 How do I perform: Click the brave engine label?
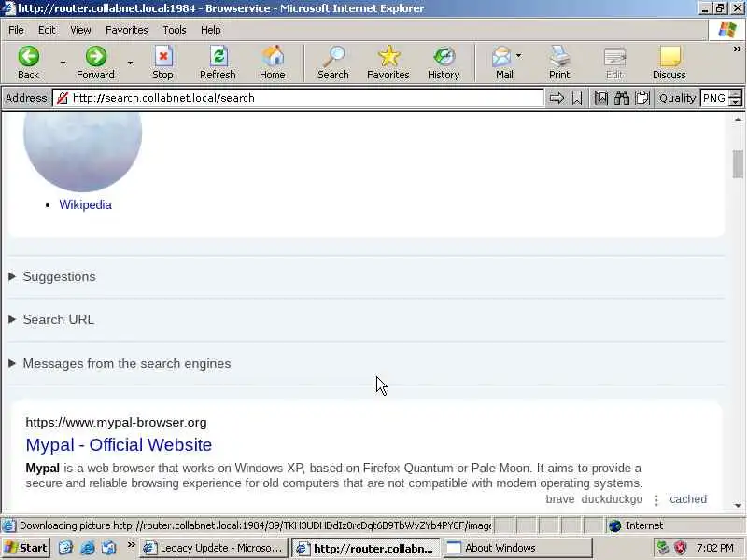[559, 499]
